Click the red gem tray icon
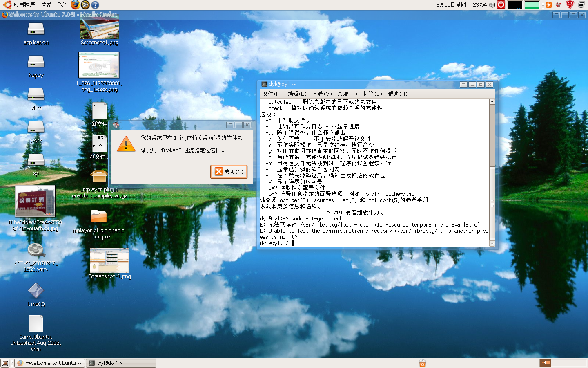This screenshot has height=368, width=588. tap(570, 5)
